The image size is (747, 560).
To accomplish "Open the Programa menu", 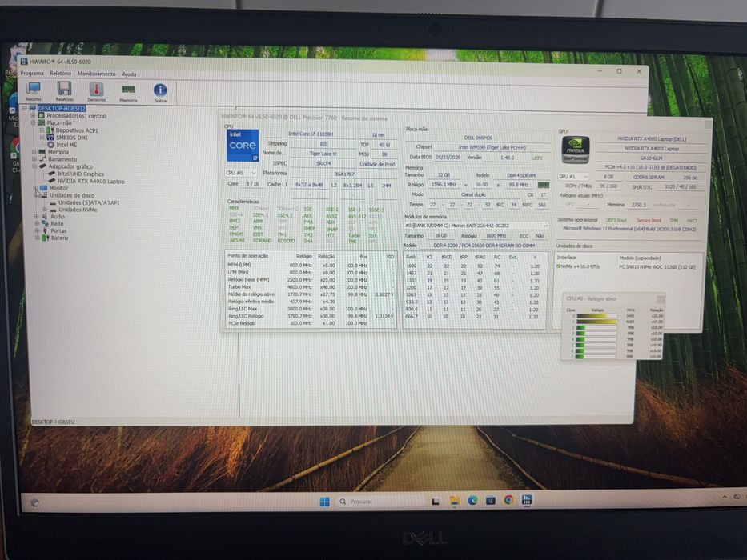I will [x=32, y=74].
